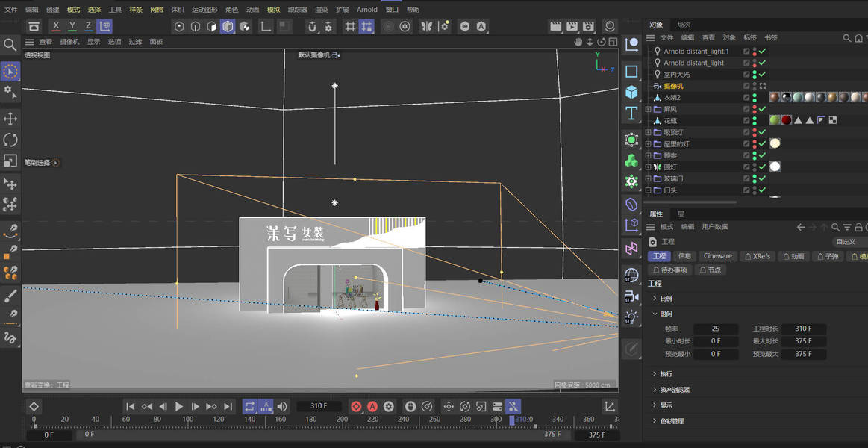Open the Arnold menu
Viewport: 868px width, 448px height.
[x=367, y=10]
